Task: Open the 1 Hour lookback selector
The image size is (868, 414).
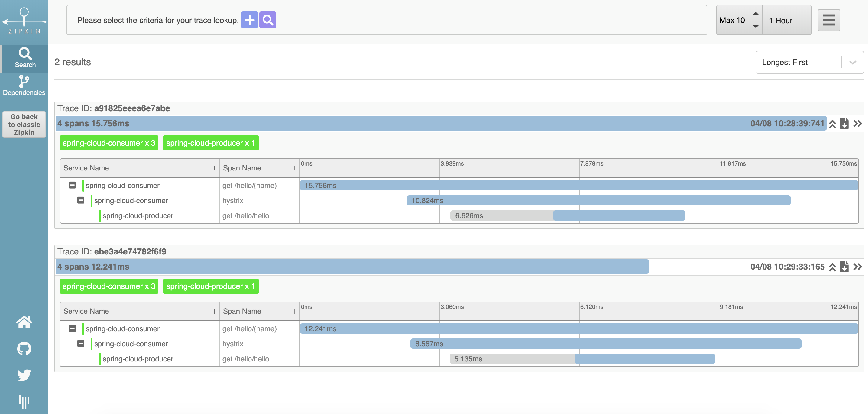Action: coord(786,20)
